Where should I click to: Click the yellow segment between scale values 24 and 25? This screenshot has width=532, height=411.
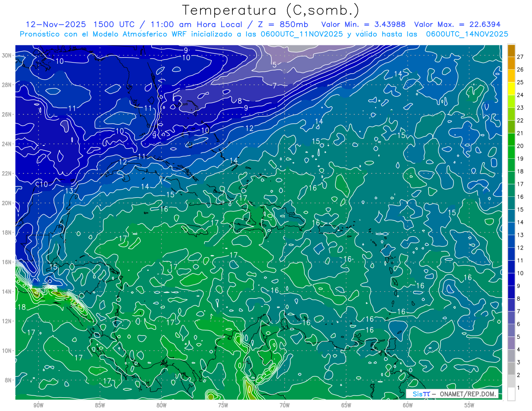click(x=511, y=89)
